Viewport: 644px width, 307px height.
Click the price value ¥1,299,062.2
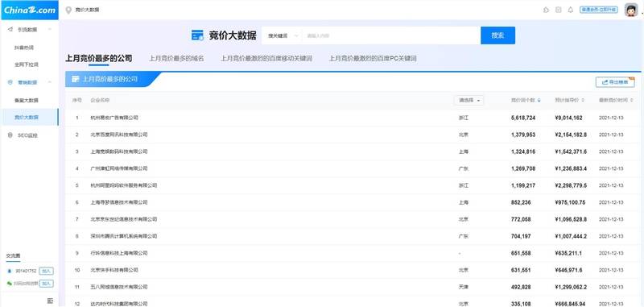coord(571,287)
